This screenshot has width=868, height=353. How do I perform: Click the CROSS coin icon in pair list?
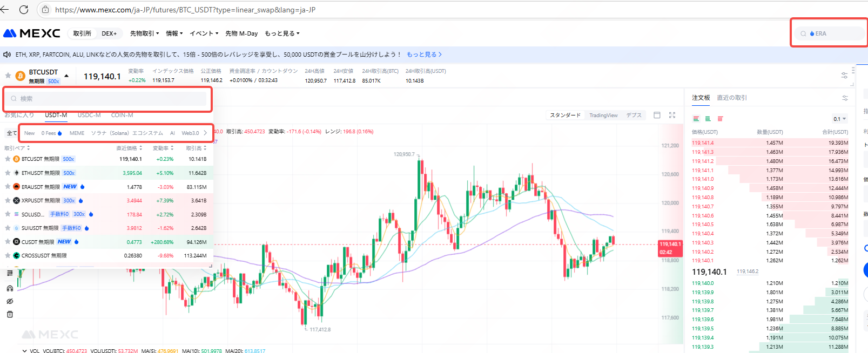[x=16, y=256]
